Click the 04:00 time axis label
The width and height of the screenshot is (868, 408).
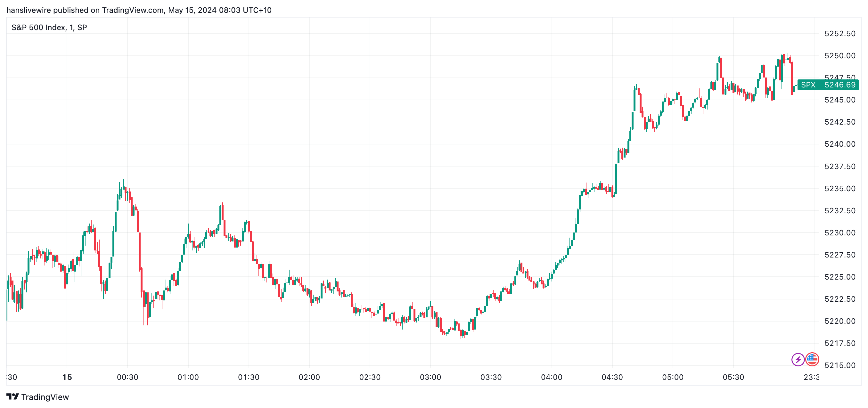pos(552,377)
